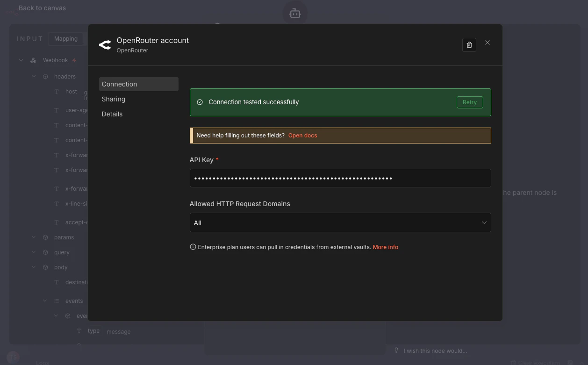Viewport: 588px width, 365px height.
Task: Click the lightbulb icon near 'I wish this node would'
Action: [x=396, y=351]
